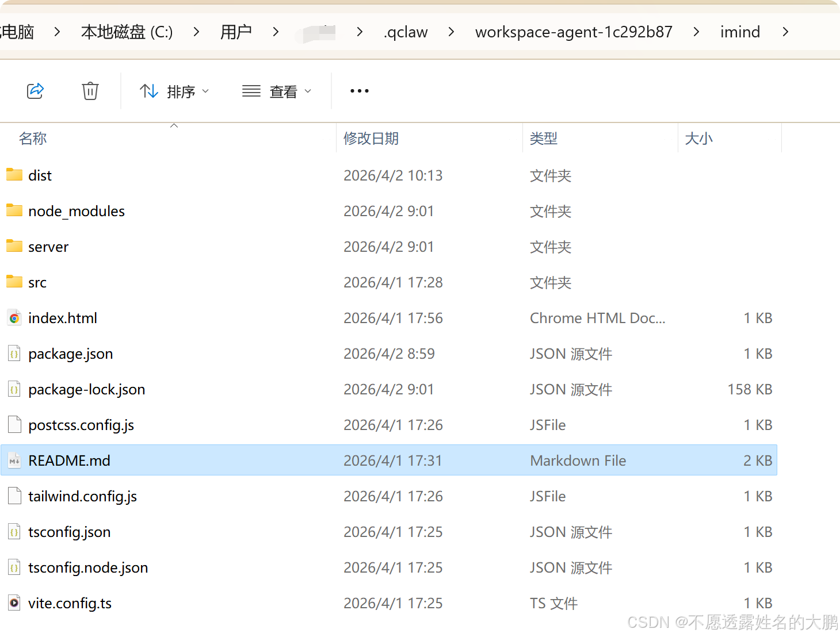
Task: Click the file icon beside postcss.config.js
Action: click(14, 425)
